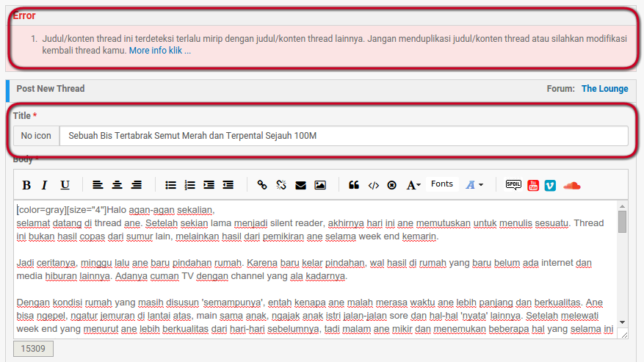Viewport: 644px width, 362px height.
Task: Click the Post New Thread heading
Action: click(x=51, y=89)
